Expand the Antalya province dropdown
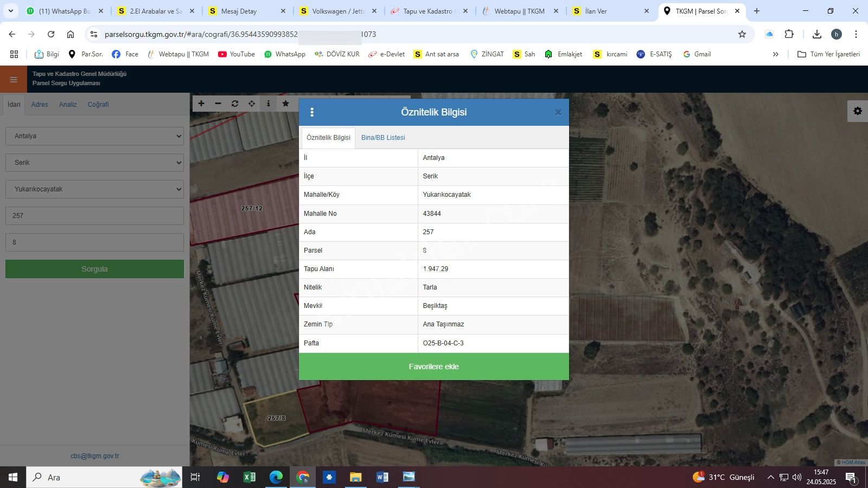 (x=94, y=136)
